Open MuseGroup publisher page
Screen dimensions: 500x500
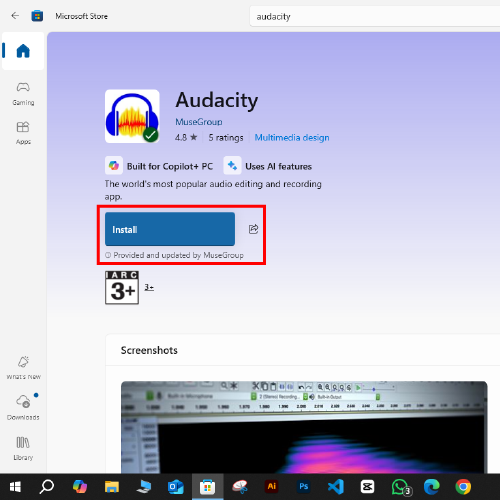coord(199,122)
